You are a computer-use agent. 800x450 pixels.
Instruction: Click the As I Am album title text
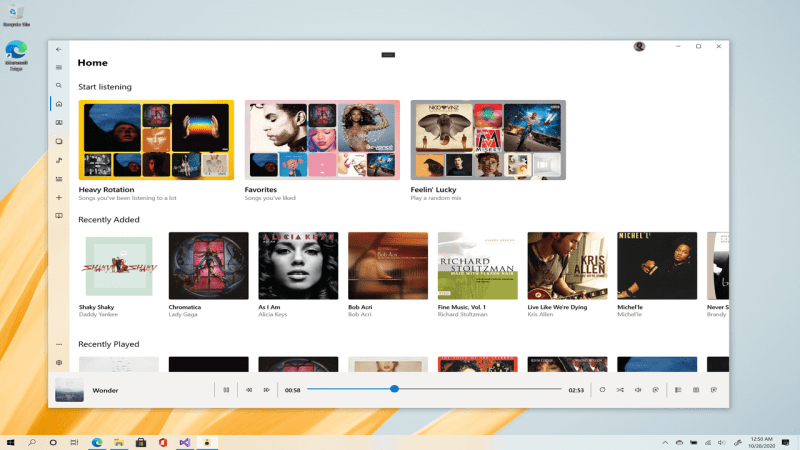pyautogui.click(x=269, y=307)
